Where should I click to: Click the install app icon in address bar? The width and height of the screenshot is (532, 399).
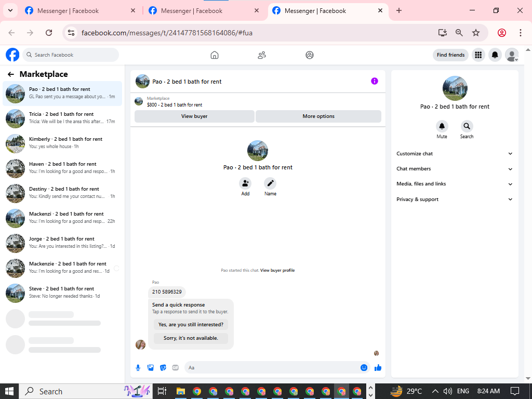click(x=443, y=33)
